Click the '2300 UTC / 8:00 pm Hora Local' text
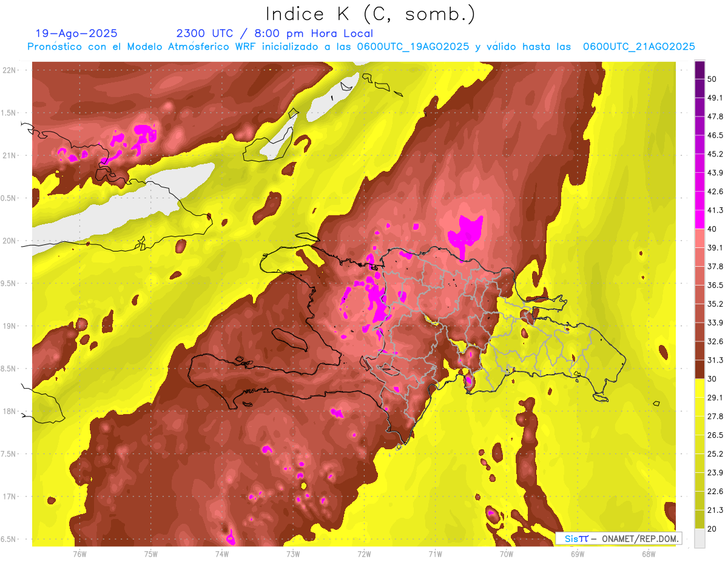This screenshot has height=562, width=728. 274,33
